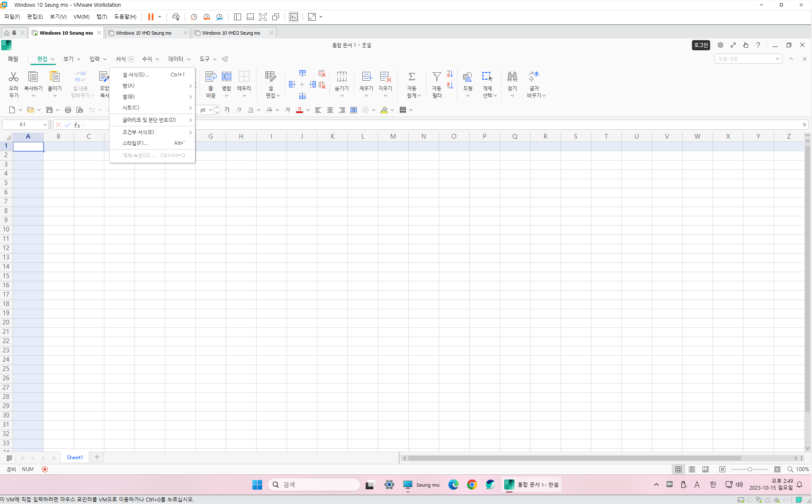Viewport: 812px width, 504px height.
Task: Click the Merge cells (병합) icon
Action: (x=227, y=77)
